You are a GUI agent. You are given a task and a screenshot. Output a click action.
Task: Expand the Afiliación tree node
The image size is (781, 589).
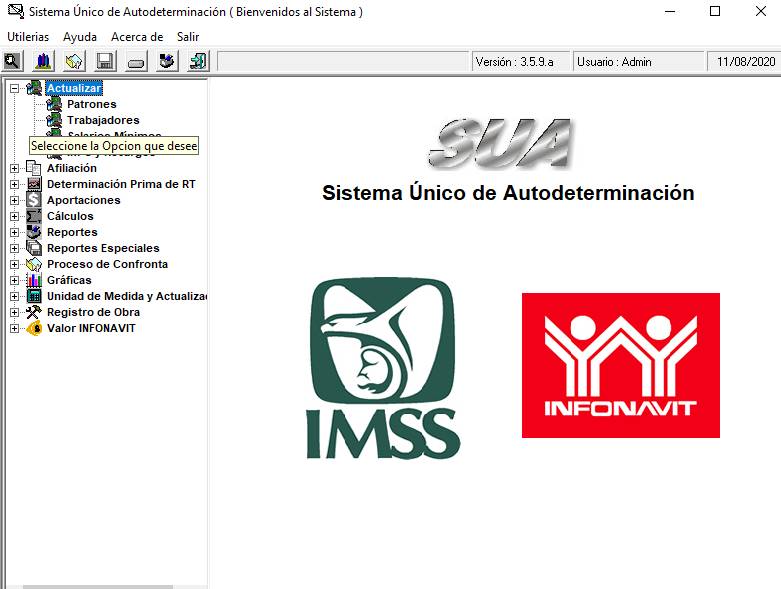click(15, 168)
